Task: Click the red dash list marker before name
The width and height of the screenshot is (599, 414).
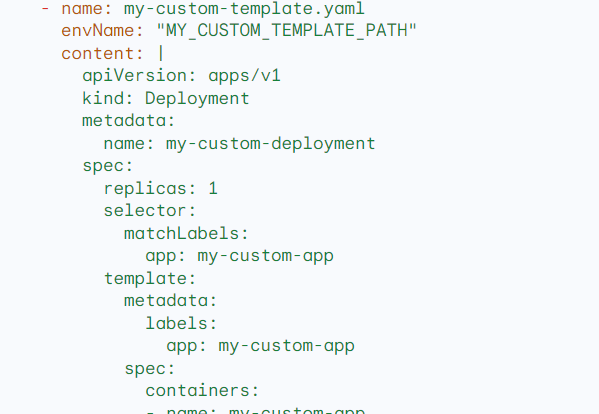Action: 45,8
